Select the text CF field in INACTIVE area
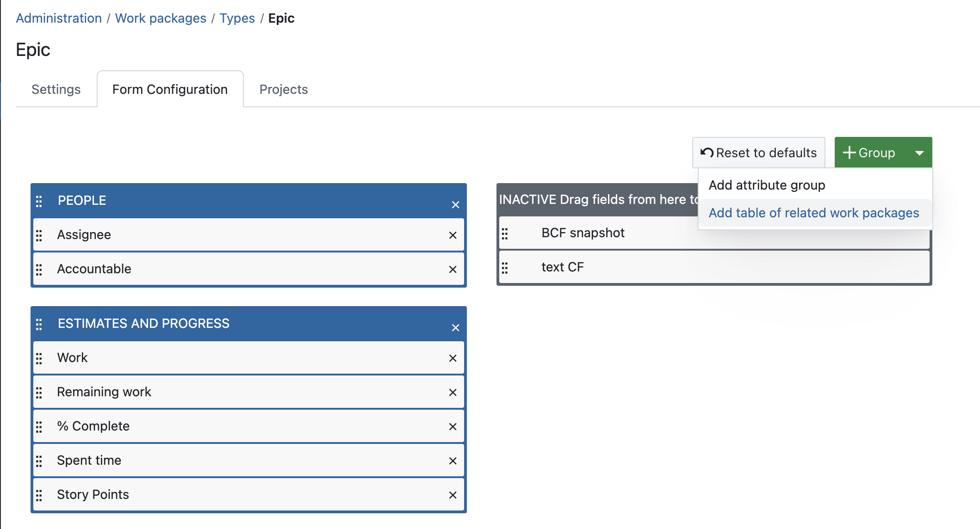The width and height of the screenshot is (980, 529). pyautogui.click(x=563, y=267)
